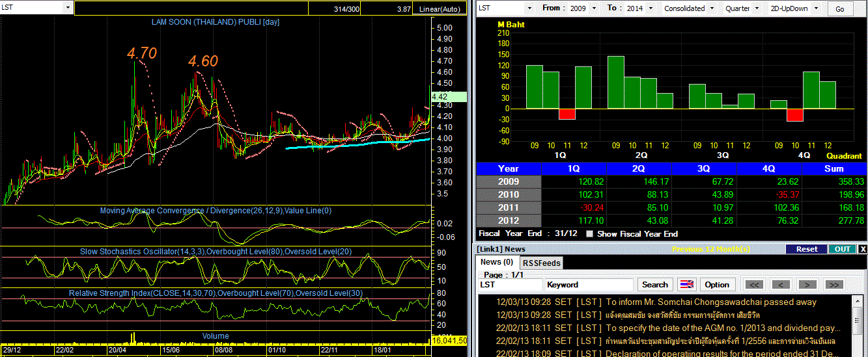Open the 2D-UpDown chart style dropdown
This screenshot has width=868, height=357.
(x=815, y=8)
